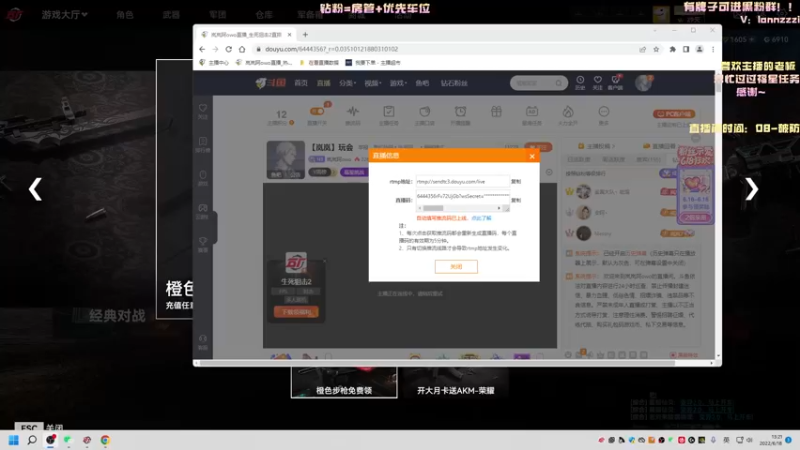The image size is (800, 450).
Task: Click the search magnifier icon on Douyu
Action: [559, 83]
